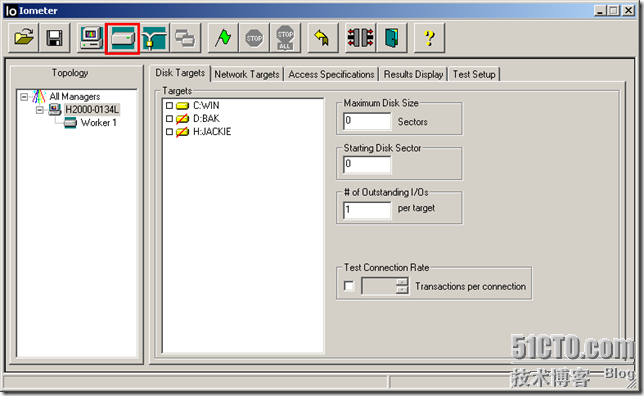The image size is (644, 396).
Task: Start a new manager
Action: coord(91,38)
